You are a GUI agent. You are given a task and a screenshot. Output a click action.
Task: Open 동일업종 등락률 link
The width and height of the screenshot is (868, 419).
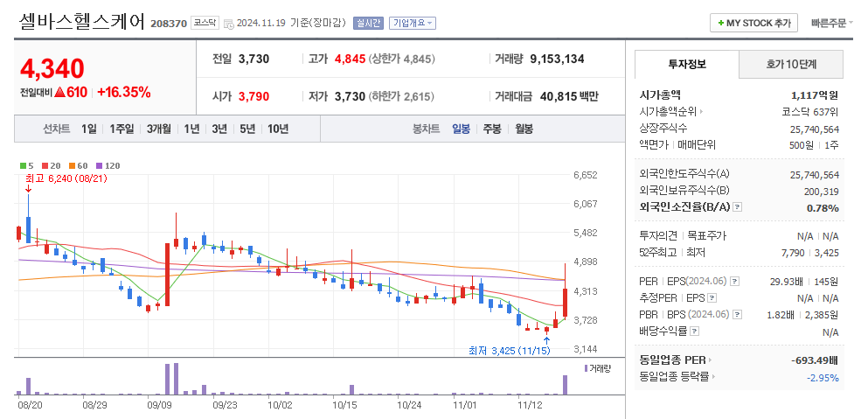[674, 377]
